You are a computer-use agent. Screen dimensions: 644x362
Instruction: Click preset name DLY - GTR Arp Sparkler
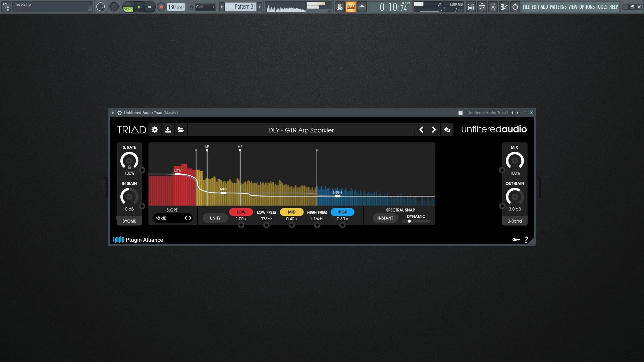click(301, 130)
